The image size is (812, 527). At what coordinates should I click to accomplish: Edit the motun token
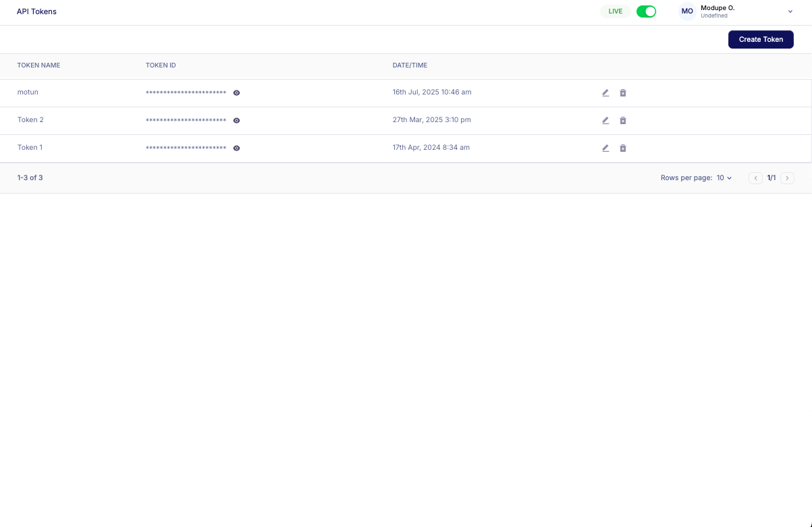(x=605, y=93)
